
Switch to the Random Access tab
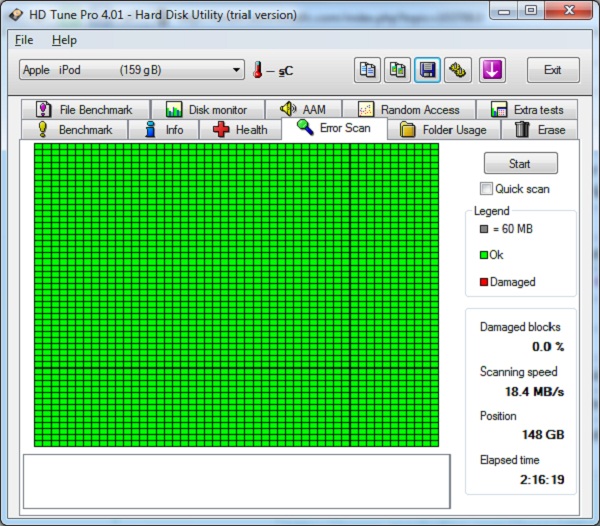point(409,110)
